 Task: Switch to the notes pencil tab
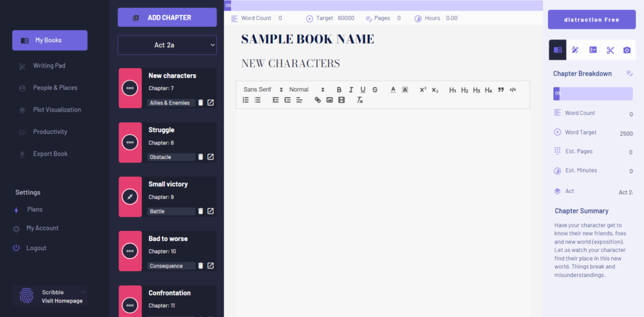(x=575, y=50)
